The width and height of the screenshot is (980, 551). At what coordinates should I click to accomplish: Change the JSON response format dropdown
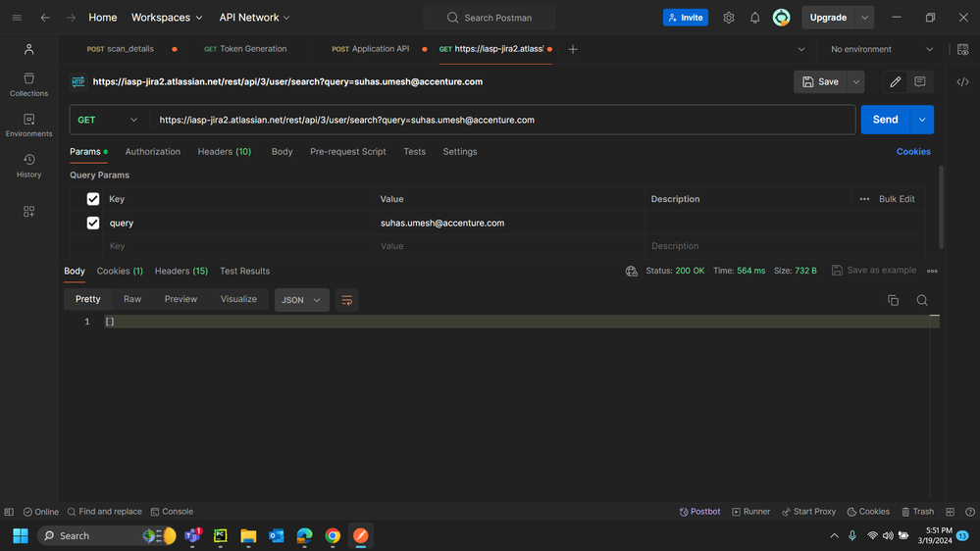click(x=301, y=300)
